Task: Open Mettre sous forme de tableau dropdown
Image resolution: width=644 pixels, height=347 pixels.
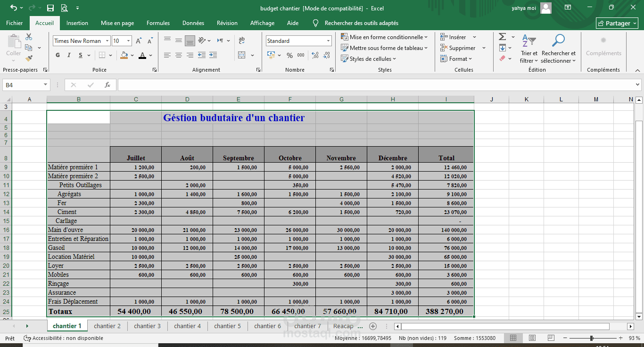Action: (384, 48)
